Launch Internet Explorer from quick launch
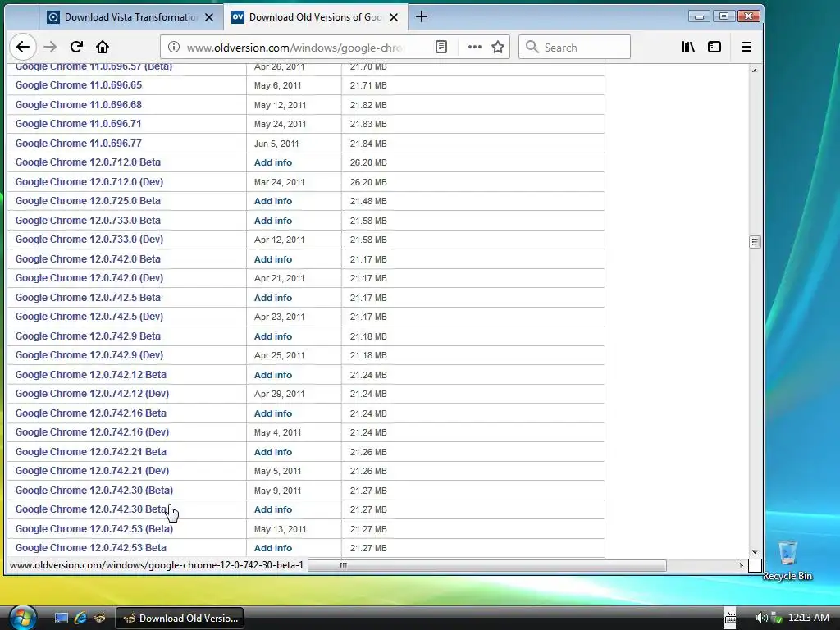 coord(80,619)
